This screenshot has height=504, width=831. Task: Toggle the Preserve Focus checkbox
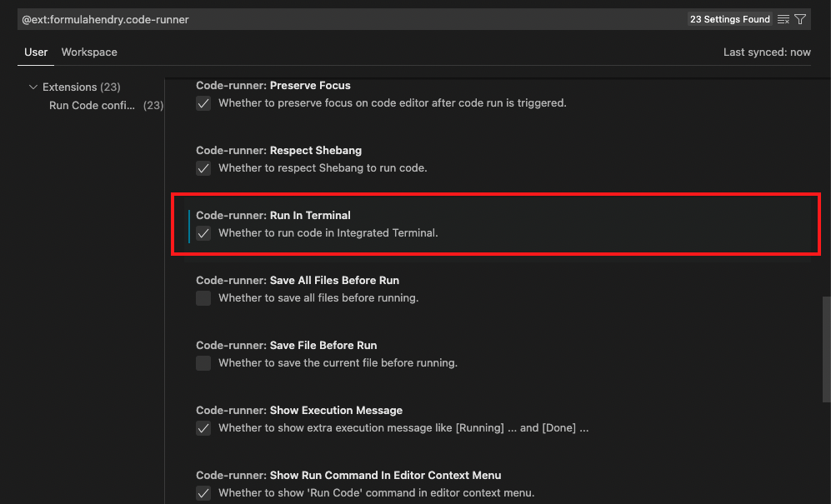click(203, 103)
